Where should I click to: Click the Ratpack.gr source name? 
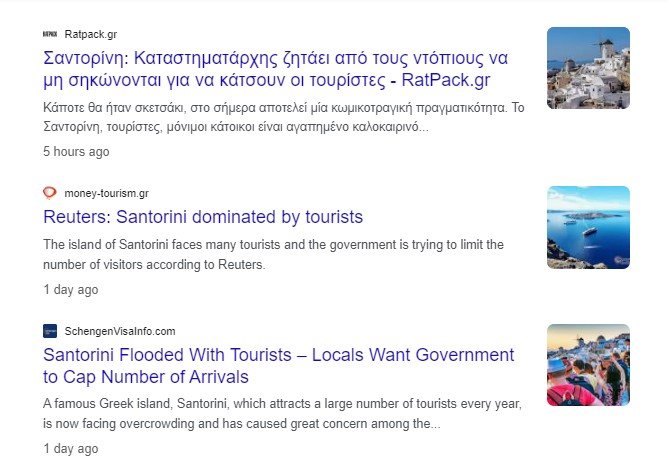[91, 34]
